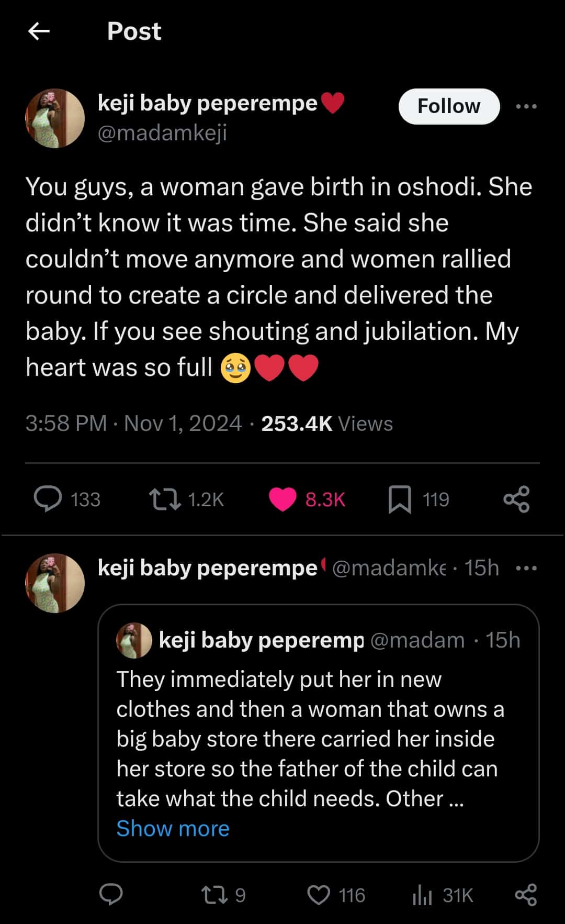The image size is (565, 924).
Task: Bookmark the main post
Action: 400,499
